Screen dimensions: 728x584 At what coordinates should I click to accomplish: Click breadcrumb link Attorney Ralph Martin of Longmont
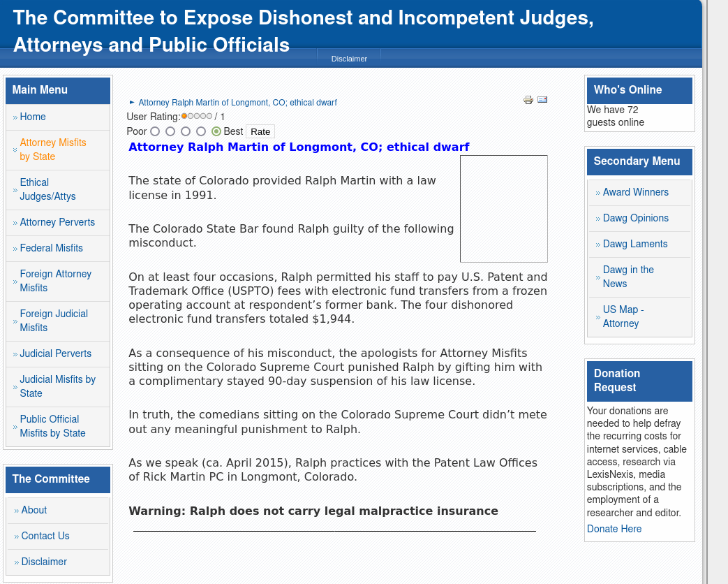pos(238,102)
